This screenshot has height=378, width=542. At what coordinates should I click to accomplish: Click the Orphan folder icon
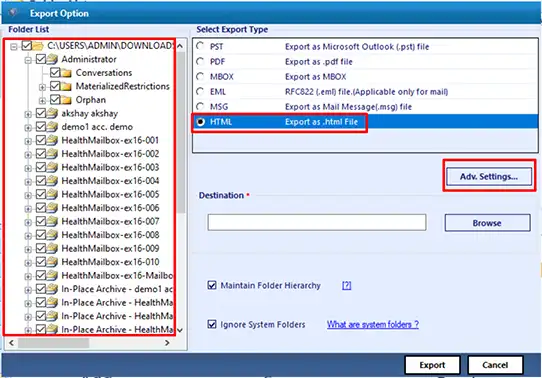pyautogui.click(x=66, y=100)
